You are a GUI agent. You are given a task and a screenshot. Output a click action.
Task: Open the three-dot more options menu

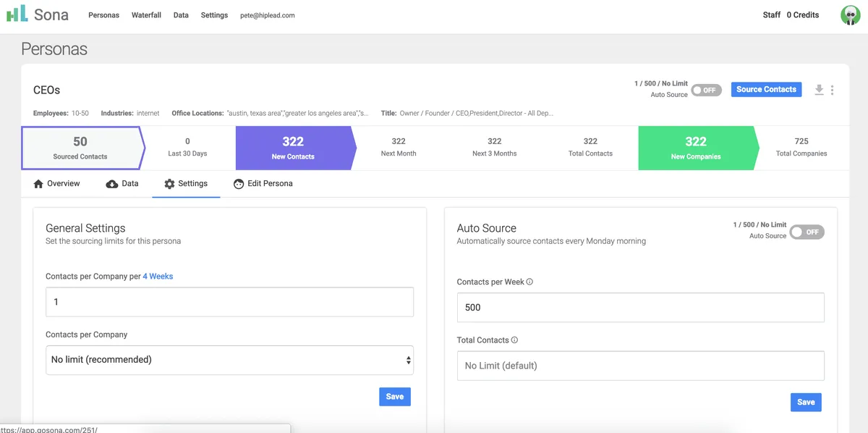pos(833,90)
